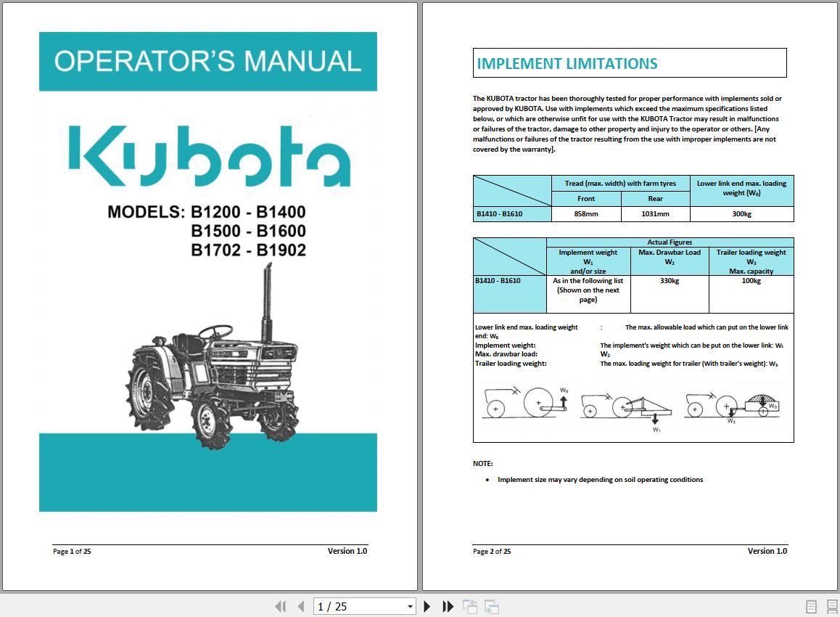The image size is (840, 617).
Task: Click the 'Max. drawbar load:' definition label
Action: click(506, 354)
